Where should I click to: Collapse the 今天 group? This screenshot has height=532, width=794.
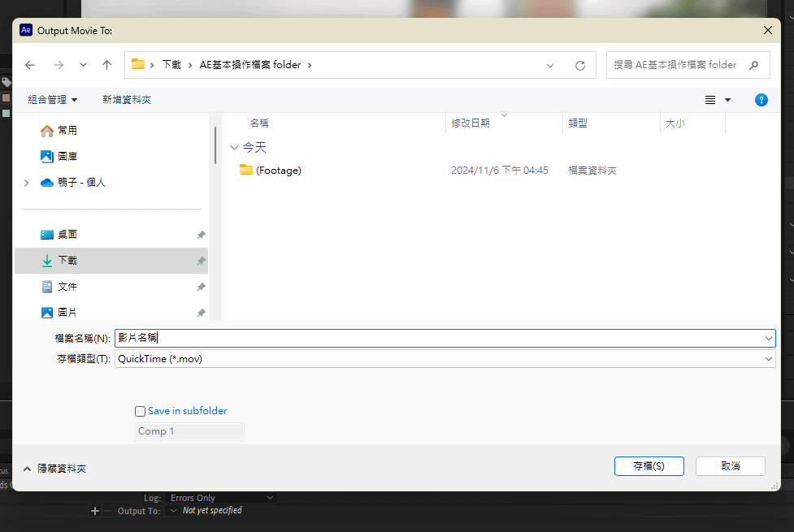[x=235, y=148]
